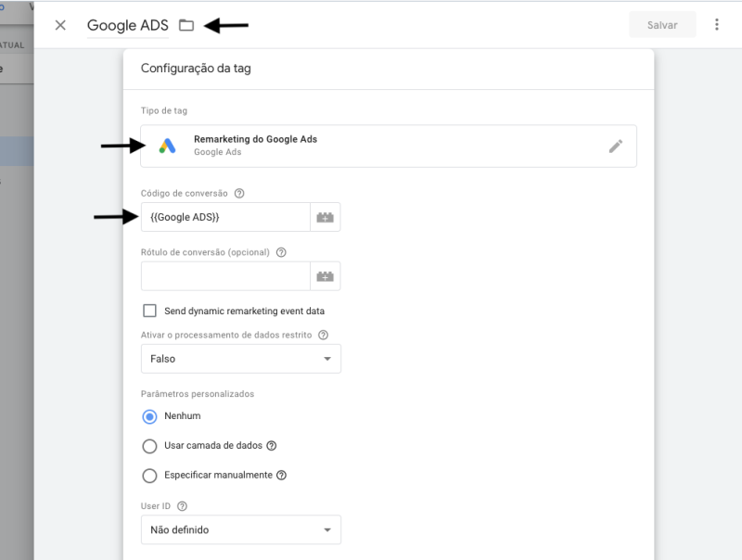The image size is (742, 560).
Task: Click help icon beside Rótulo de conversão
Action: click(x=281, y=252)
